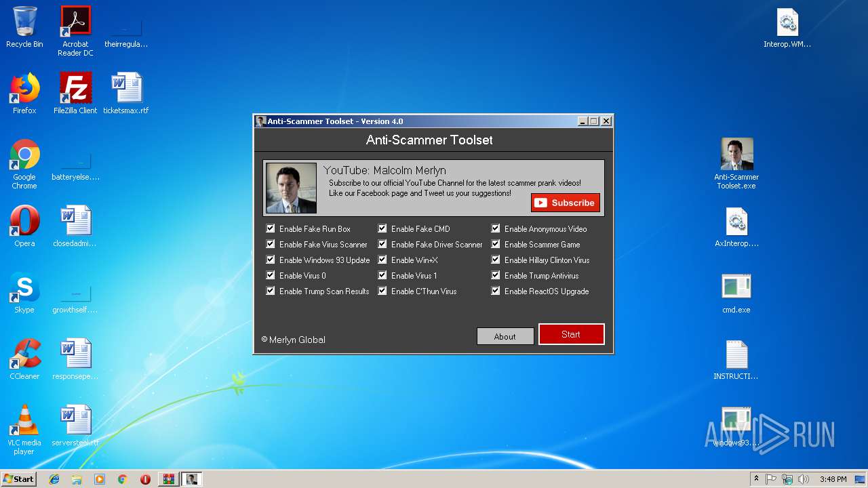Uncheck Enable Hillary Clinton Virus
868x488 pixels.
[x=496, y=260]
